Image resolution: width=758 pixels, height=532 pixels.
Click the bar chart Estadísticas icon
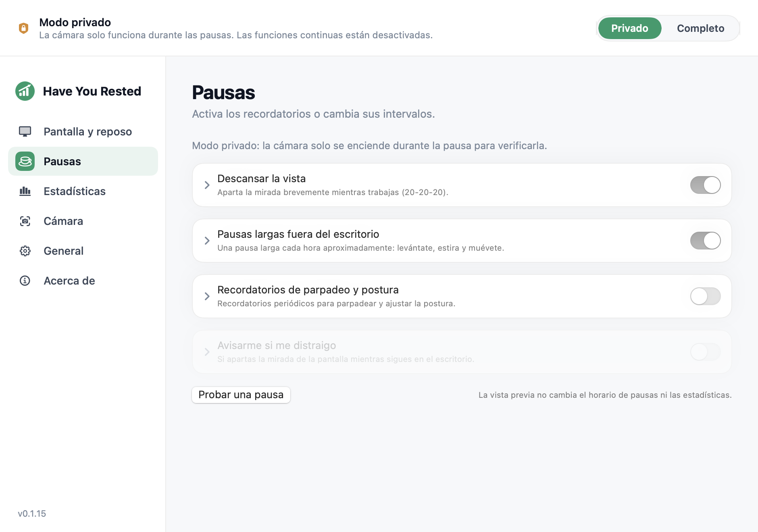25,191
